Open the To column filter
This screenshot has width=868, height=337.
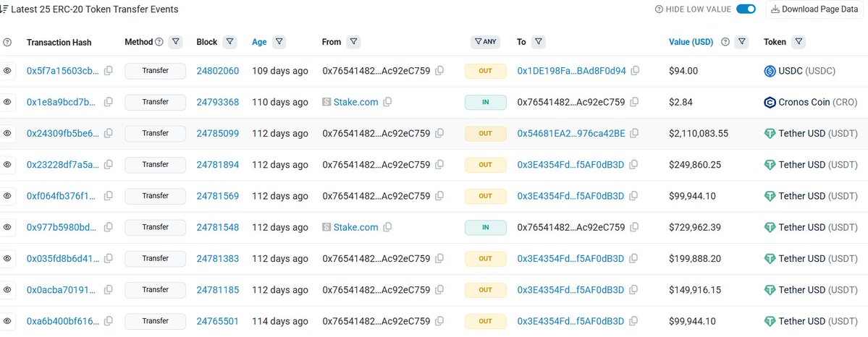538,41
